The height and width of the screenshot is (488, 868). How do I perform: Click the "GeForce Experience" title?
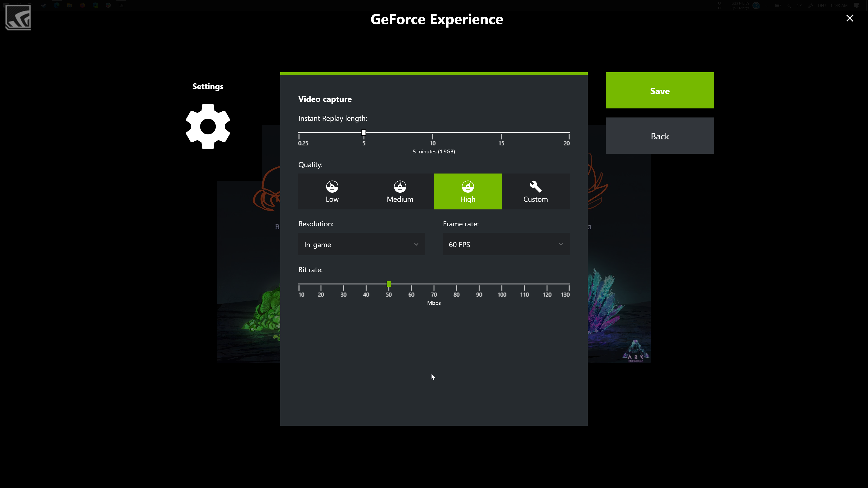(437, 19)
